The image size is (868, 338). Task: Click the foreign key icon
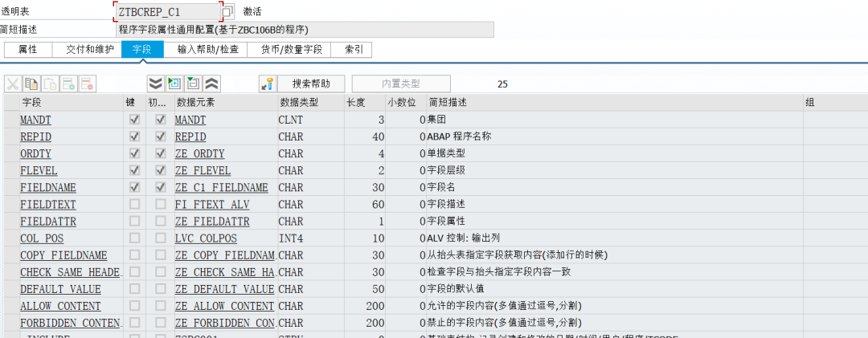268,84
